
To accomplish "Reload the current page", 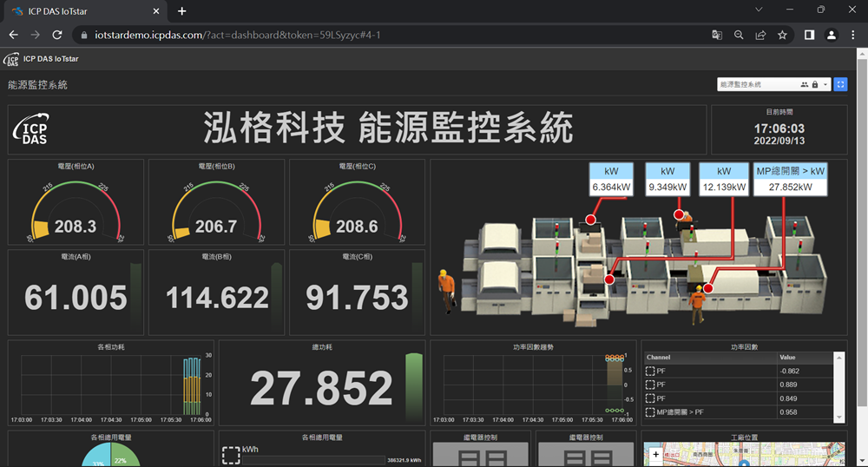I will point(57,35).
